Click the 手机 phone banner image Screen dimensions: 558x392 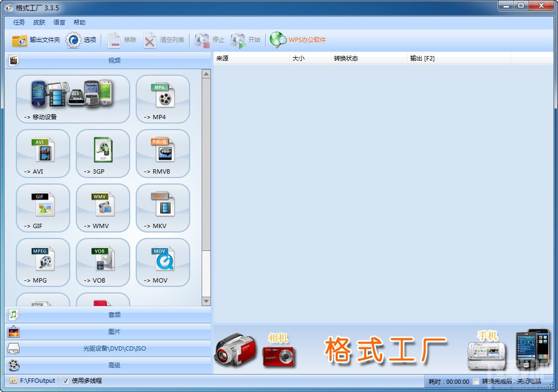(x=487, y=351)
